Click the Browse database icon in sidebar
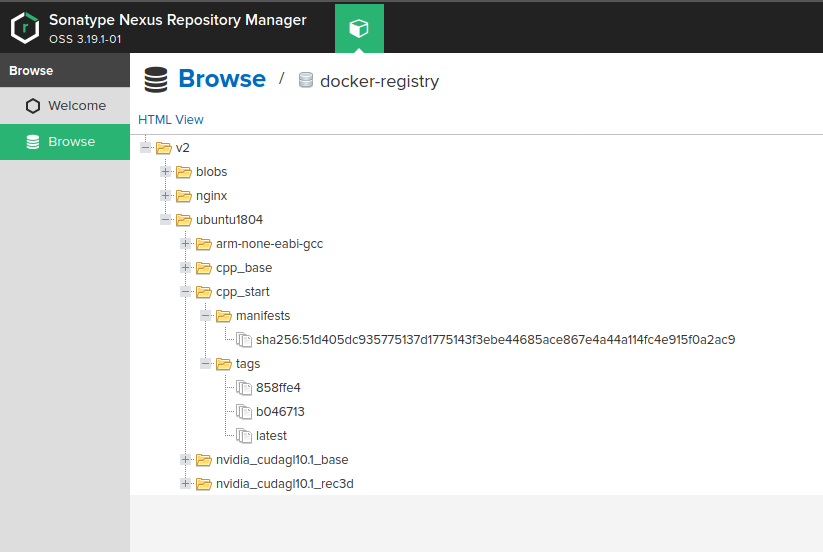The height and width of the screenshot is (552, 823). click(x=33, y=142)
